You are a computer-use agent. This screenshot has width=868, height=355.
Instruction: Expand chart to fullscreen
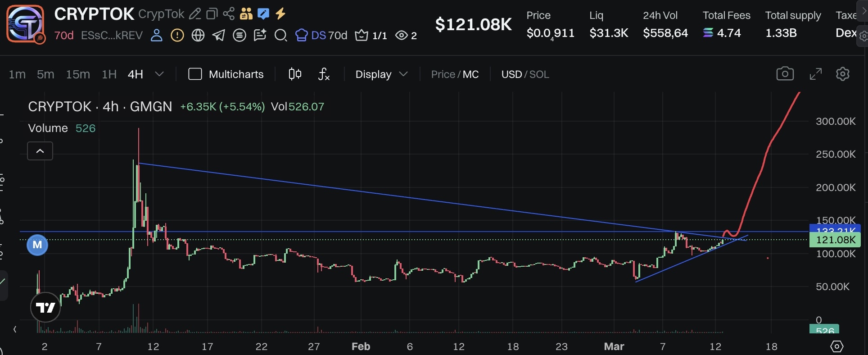(815, 74)
